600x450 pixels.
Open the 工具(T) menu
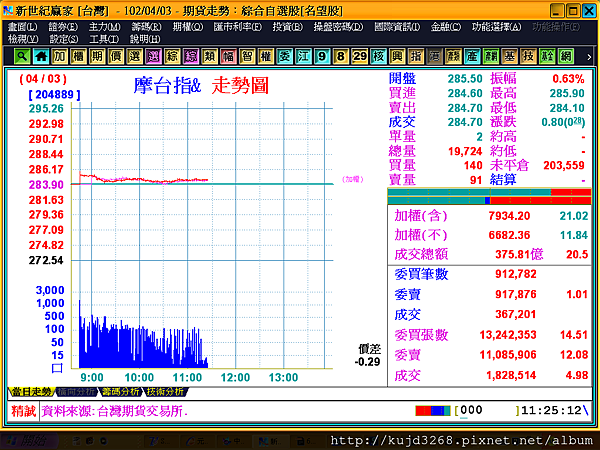104,39
